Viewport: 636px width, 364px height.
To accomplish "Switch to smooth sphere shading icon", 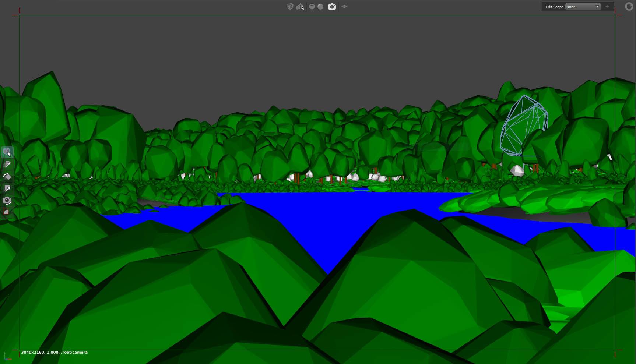I will (x=320, y=7).
